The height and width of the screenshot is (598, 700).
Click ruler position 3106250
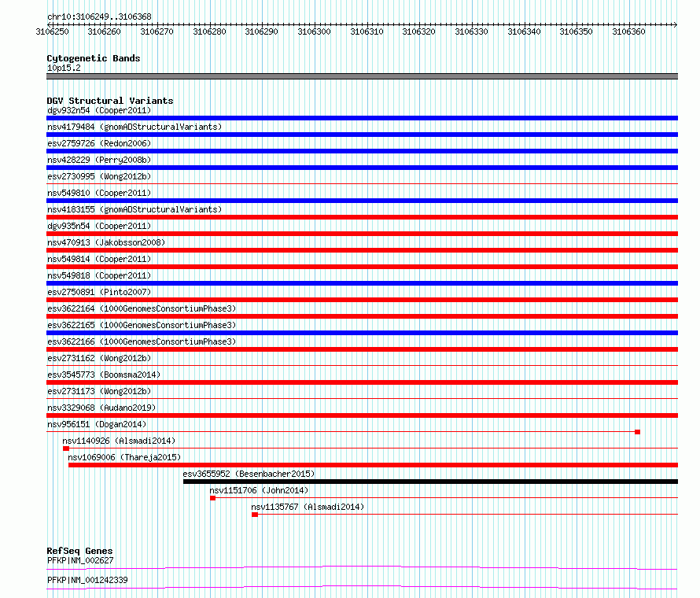coord(52,31)
